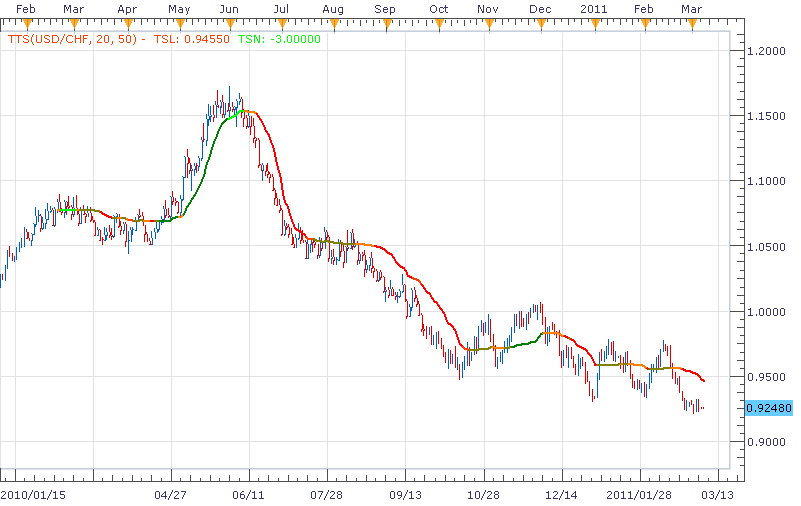The image size is (801, 506).
Task: Click the 1.1000 price axis label
Action: pos(766,181)
